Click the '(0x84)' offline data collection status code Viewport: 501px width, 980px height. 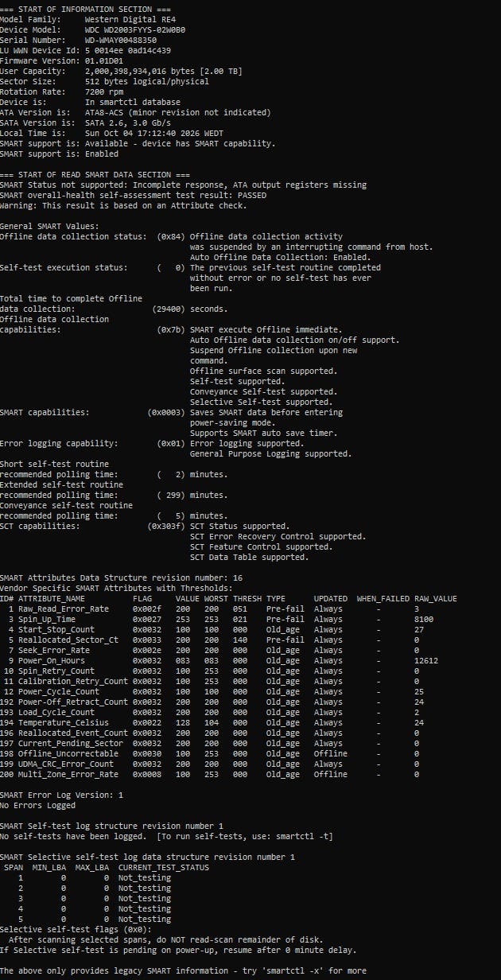pos(171,236)
